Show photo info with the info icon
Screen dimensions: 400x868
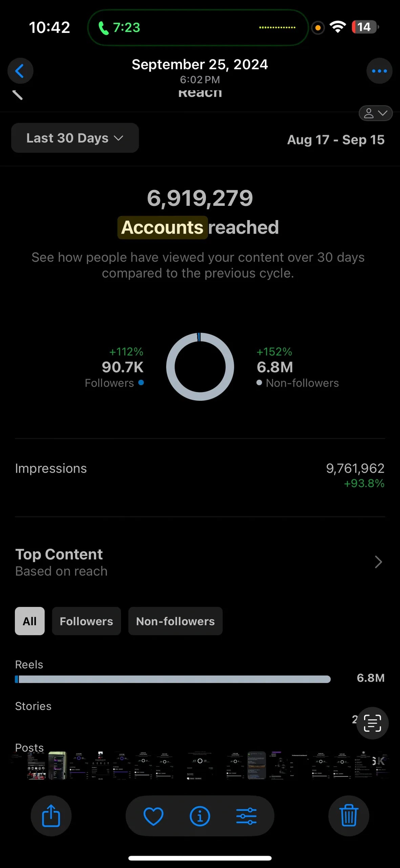[x=200, y=816]
